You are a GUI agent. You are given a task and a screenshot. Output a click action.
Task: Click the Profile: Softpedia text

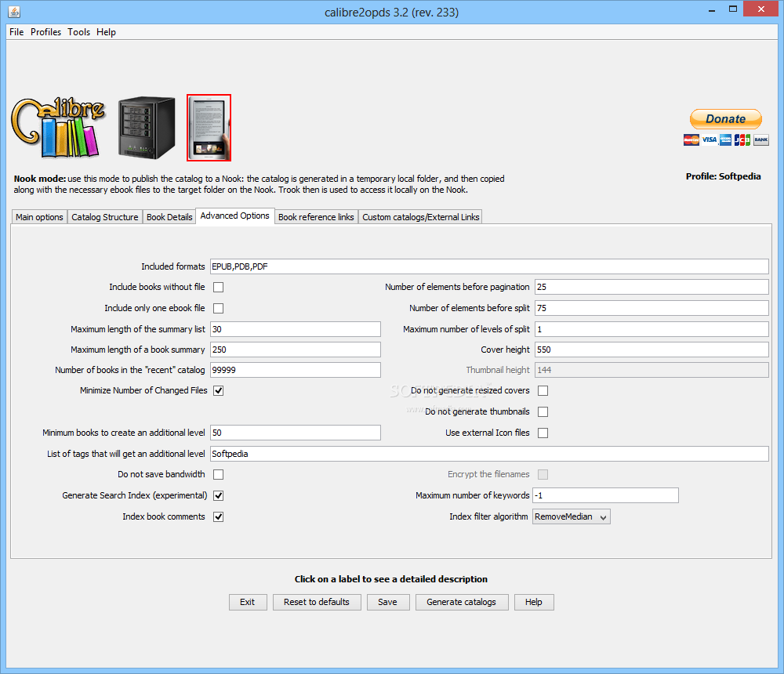tap(723, 176)
